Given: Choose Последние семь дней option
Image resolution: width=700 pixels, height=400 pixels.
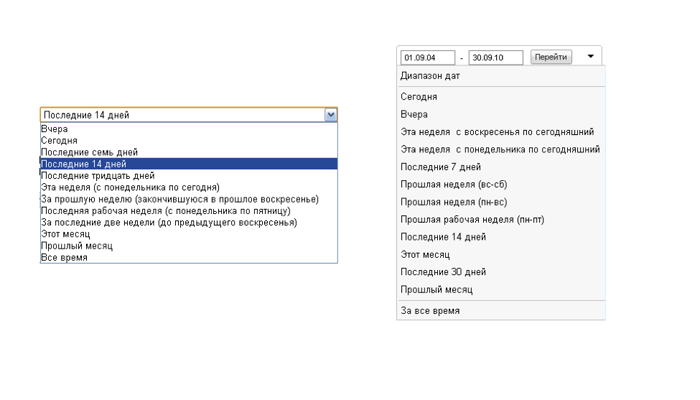Looking at the screenshot, I should (189, 152).
